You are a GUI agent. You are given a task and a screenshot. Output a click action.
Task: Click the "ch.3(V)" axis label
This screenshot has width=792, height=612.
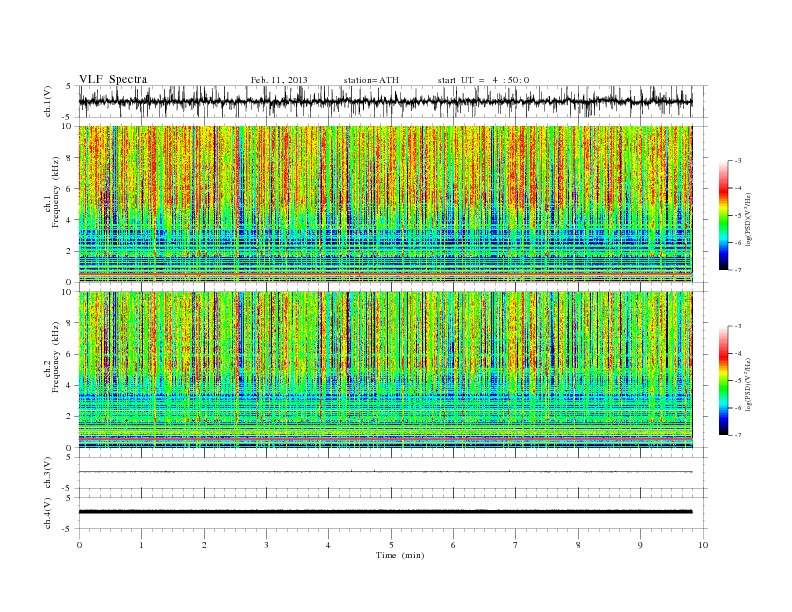coord(47,473)
